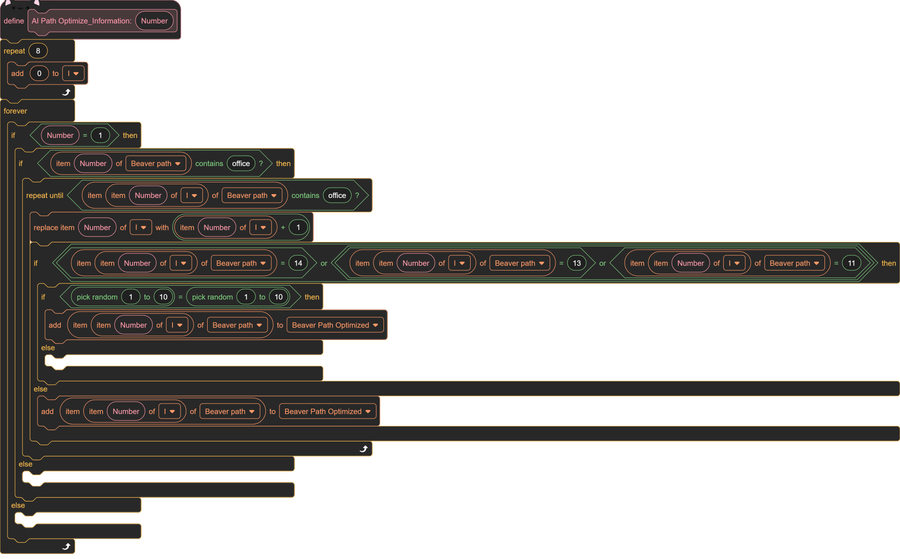
Task: Open Beaver Path Optimized dropdown in the else add block
Action: 328,411
